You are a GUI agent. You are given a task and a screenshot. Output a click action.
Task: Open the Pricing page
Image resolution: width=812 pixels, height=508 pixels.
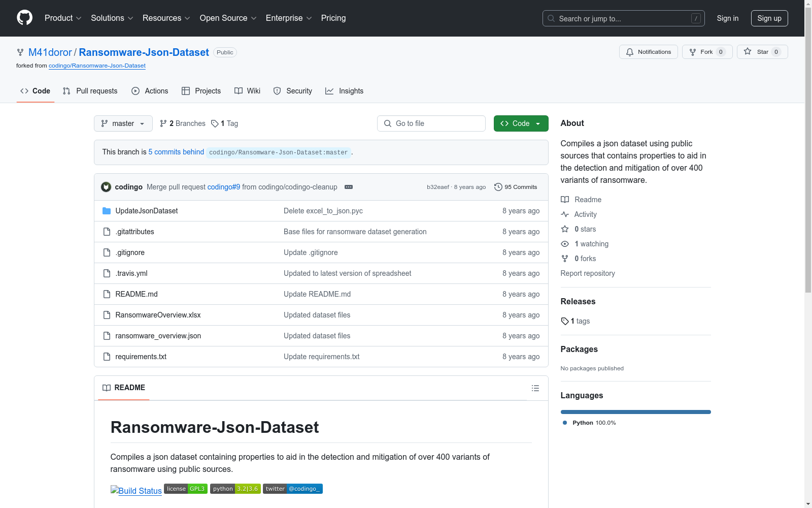coord(333,18)
